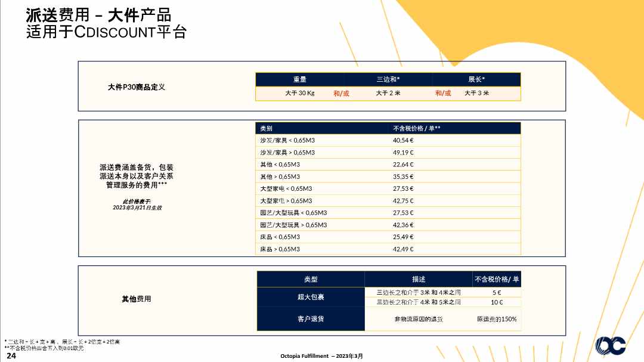Click the description 三边长之和介于 3米 和 4米之间

tap(419, 293)
